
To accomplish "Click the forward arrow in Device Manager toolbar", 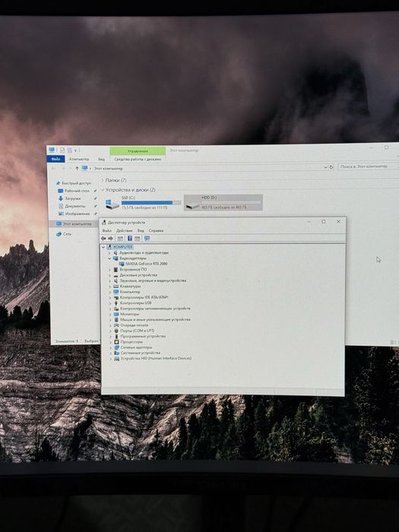I will pyautogui.click(x=110, y=239).
